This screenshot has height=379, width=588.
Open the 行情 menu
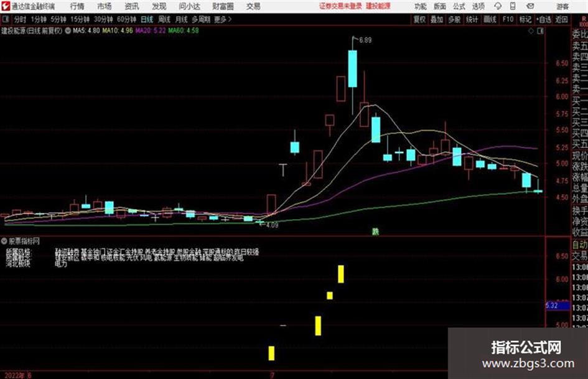[x=77, y=6]
